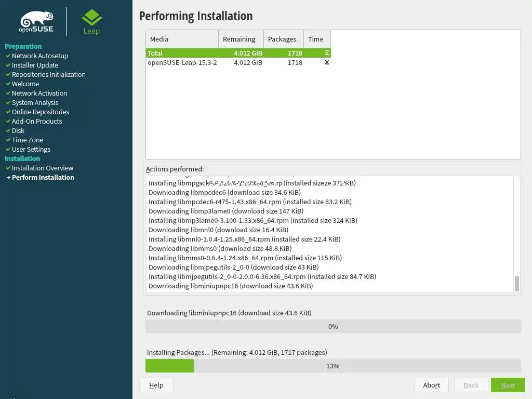Click the Preparation section heading

click(x=23, y=46)
